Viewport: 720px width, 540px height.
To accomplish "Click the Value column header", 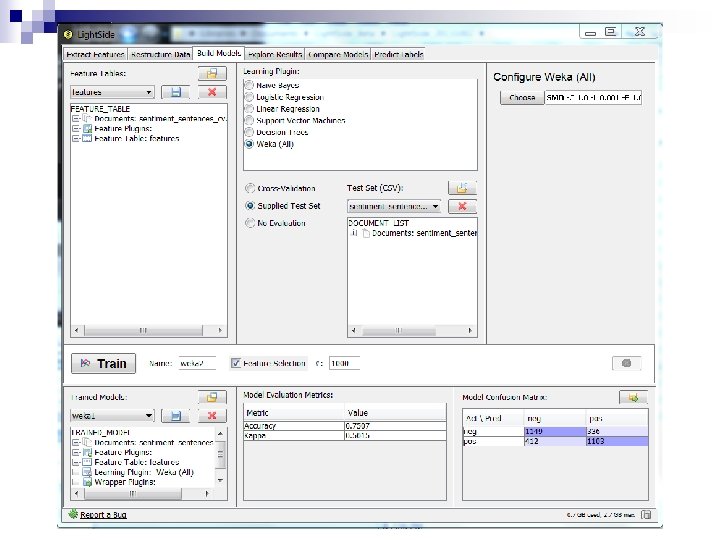I will coord(395,413).
